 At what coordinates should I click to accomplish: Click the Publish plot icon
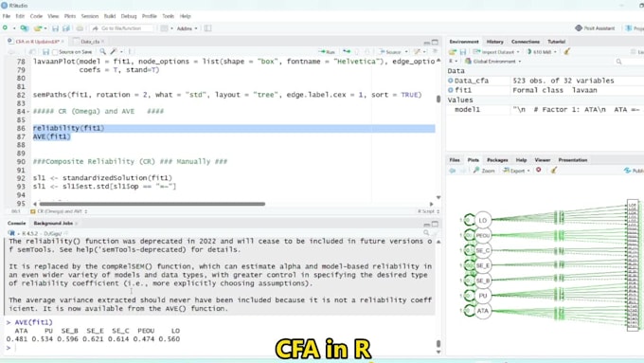click(627, 171)
